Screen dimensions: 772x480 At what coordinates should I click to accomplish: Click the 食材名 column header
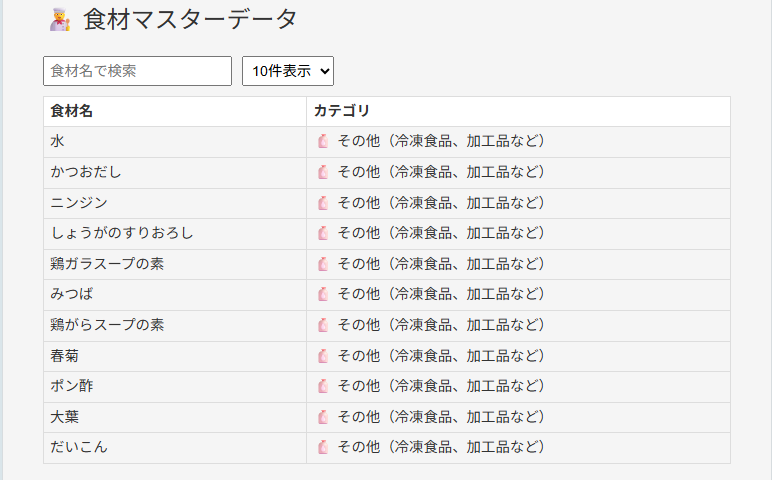[x=71, y=111]
